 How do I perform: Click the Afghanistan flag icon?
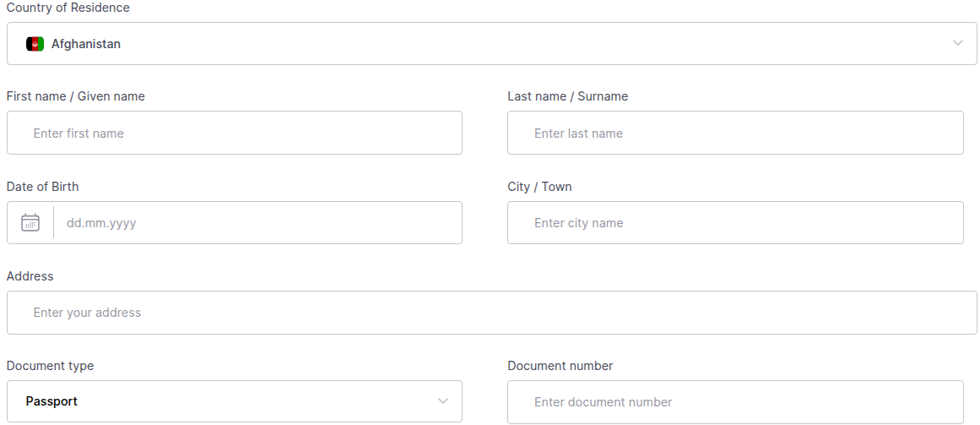coord(35,44)
